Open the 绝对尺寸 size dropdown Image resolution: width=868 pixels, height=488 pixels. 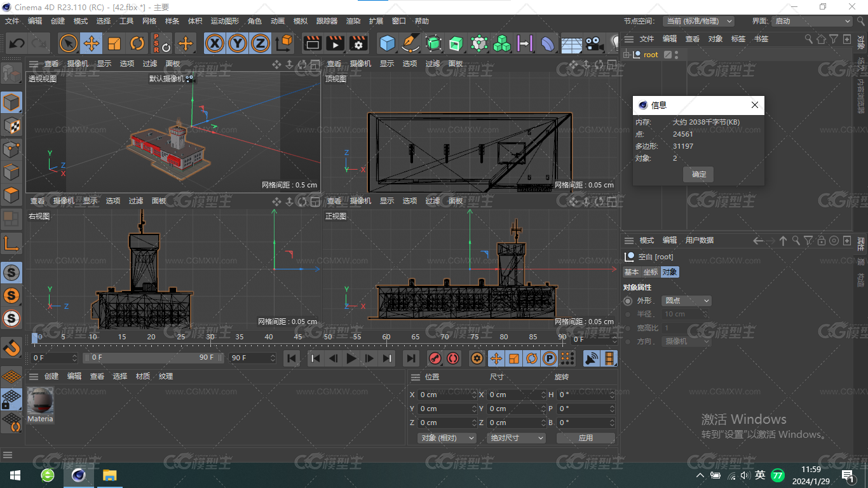coord(517,438)
